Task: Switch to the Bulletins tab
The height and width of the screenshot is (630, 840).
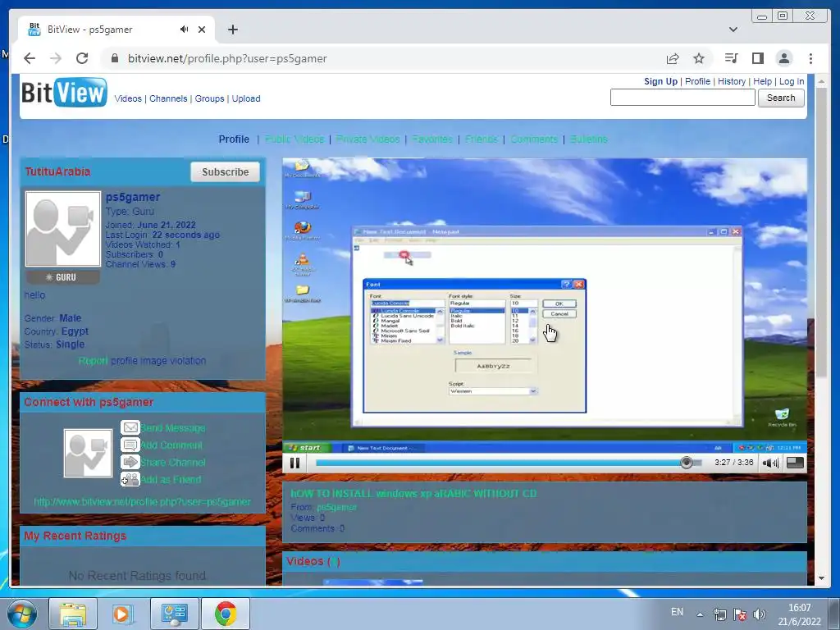Action: (588, 139)
